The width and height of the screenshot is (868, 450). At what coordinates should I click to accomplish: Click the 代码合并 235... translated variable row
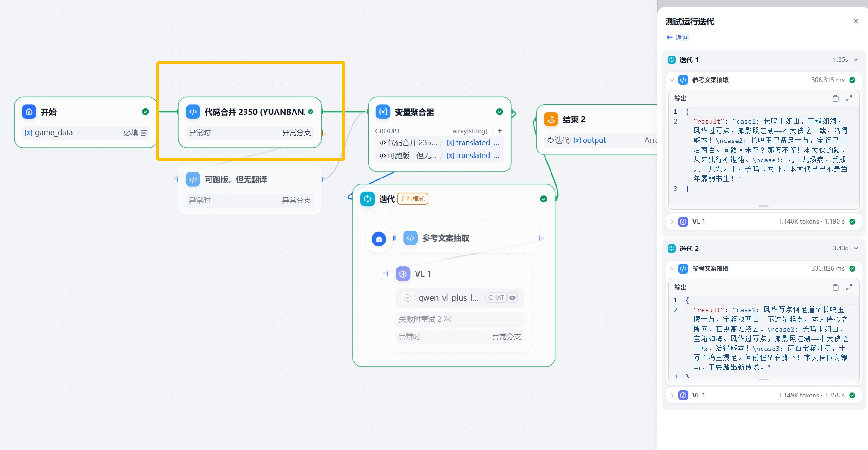440,143
